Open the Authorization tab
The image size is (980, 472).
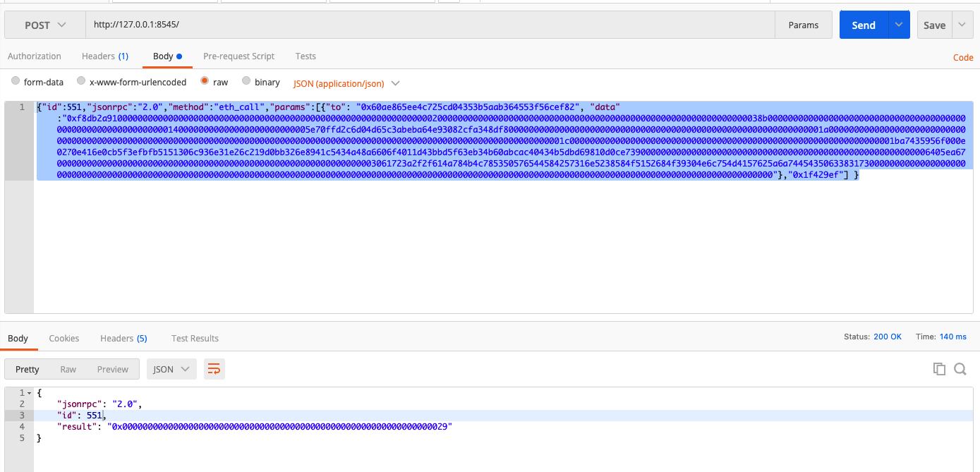click(35, 56)
